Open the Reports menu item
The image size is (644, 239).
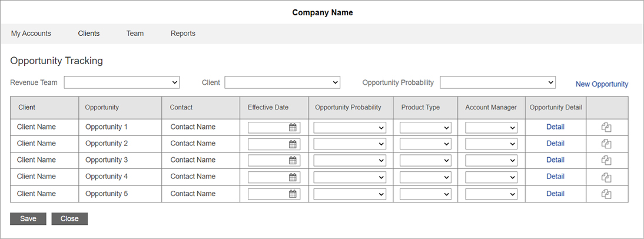point(183,34)
